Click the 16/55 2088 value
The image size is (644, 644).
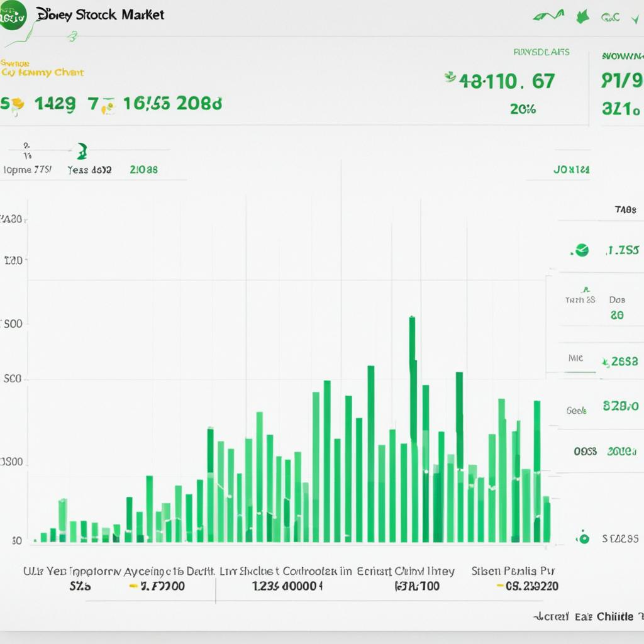172,104
